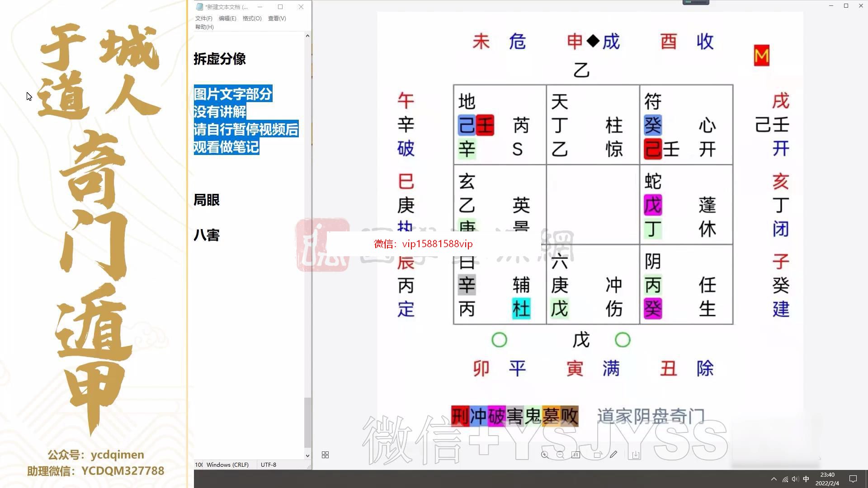Image resolution: width=868 pixels, height=488 pixels.
Task: Click the green circle left of bottom 戊
Action: coord(499,340)
